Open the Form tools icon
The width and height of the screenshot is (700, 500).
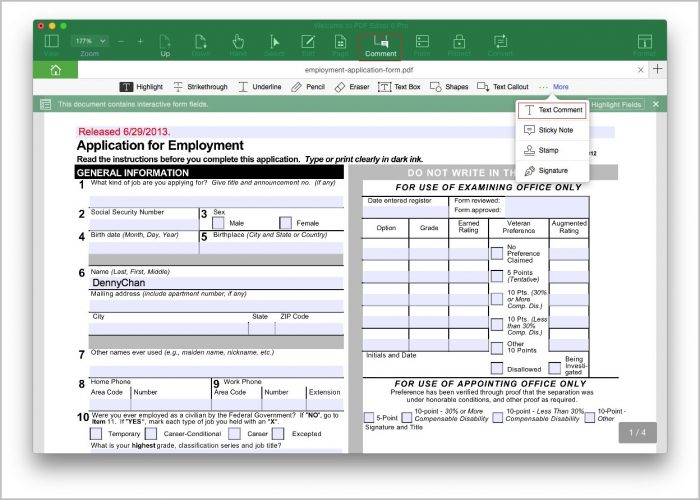422,42
